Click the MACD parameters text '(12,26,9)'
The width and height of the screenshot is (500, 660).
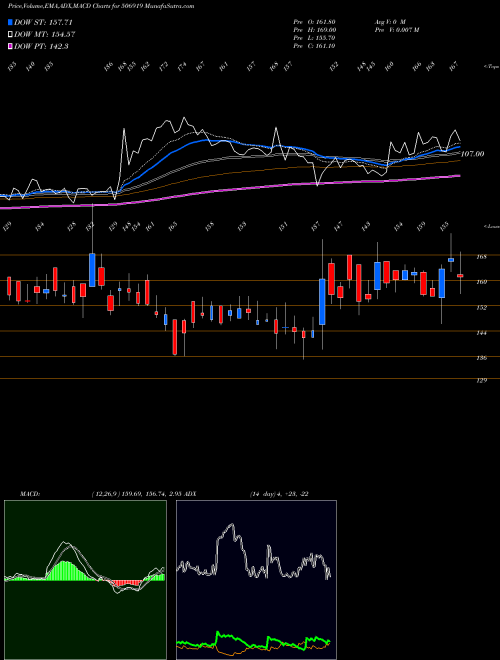[x=106, y=494]
